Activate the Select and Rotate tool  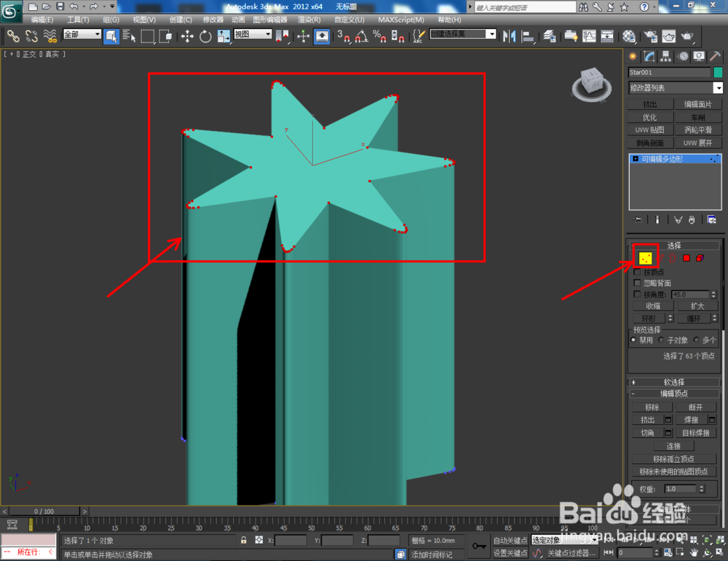205,36
